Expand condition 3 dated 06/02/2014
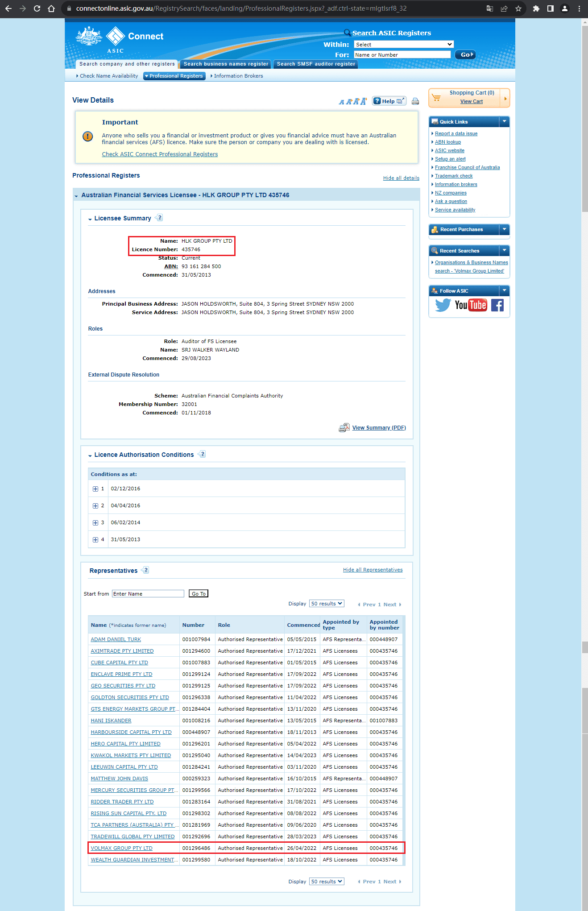 pyautogui.click(x=95, y=523)
